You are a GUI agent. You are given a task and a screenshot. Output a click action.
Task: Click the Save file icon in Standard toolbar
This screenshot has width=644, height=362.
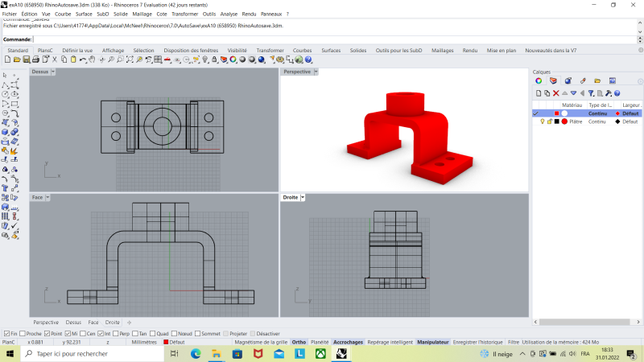tap(27, 60)
